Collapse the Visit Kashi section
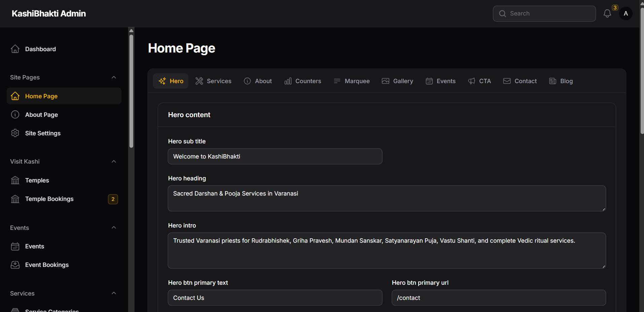Screen dimensions: 644x312 (114, 162)
